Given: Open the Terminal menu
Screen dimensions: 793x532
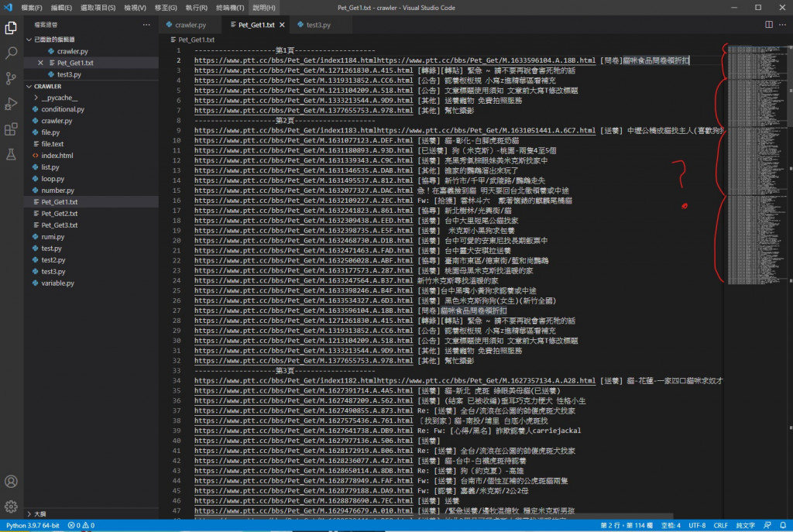Looking at the screenshot, I should pos(229,8).
